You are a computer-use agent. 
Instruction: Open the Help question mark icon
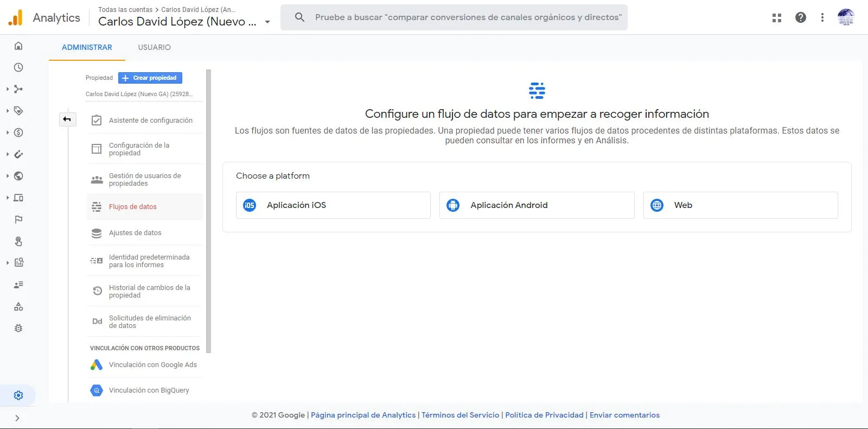(801, 17)
